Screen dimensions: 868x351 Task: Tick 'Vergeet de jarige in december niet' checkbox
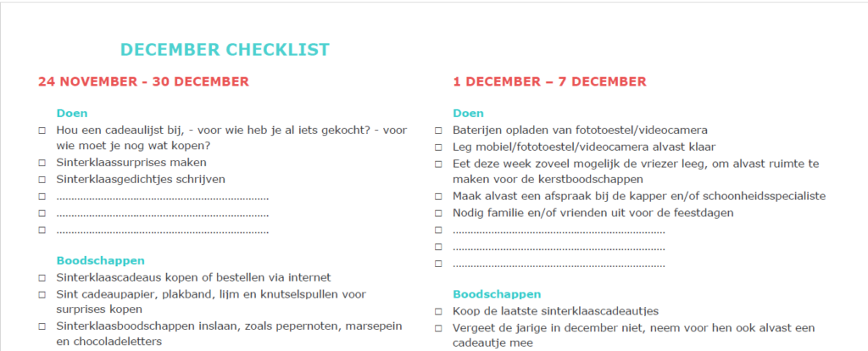(438, 328)
